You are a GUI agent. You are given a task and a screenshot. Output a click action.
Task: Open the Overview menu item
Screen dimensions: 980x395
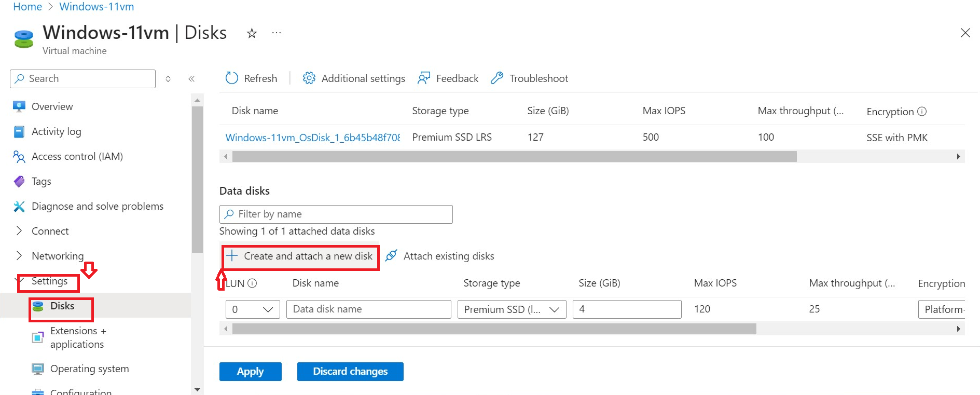point(52,106)
